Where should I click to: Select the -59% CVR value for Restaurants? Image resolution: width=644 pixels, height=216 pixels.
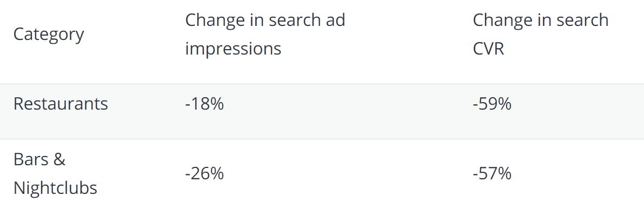point(492,104)
